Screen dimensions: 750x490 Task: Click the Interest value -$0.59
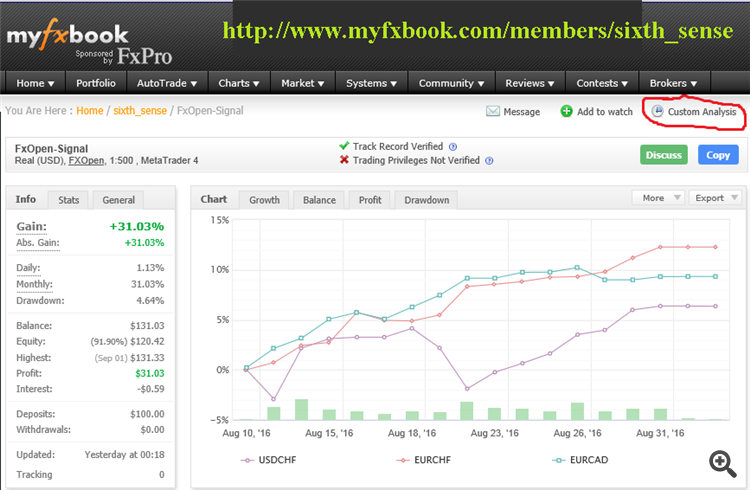pyautogui.click(x=151, y=389)
